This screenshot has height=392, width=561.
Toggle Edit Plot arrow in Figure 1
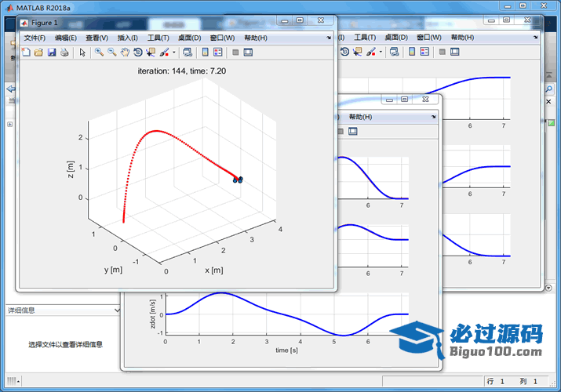[x=82, y=53]
